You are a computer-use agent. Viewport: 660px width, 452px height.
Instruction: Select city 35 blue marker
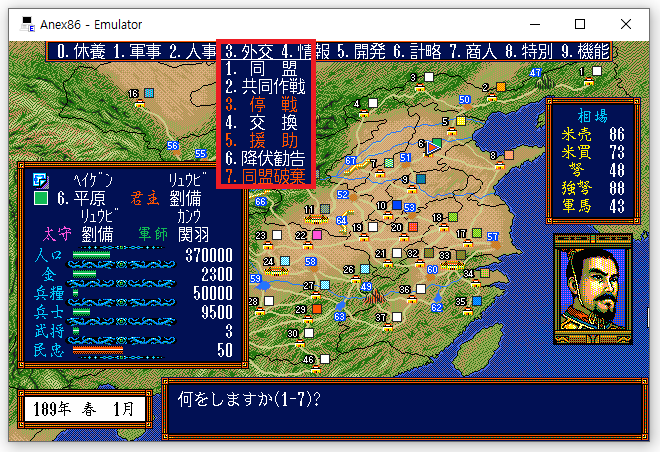pos(476,301)
